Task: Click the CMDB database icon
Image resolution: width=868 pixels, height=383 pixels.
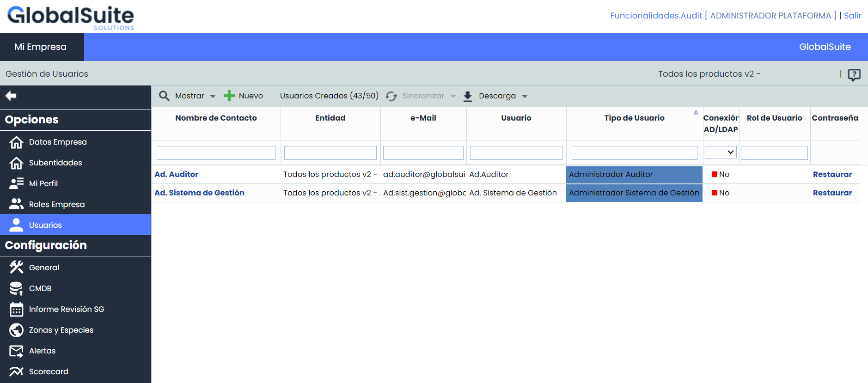Action: [16, 288]
